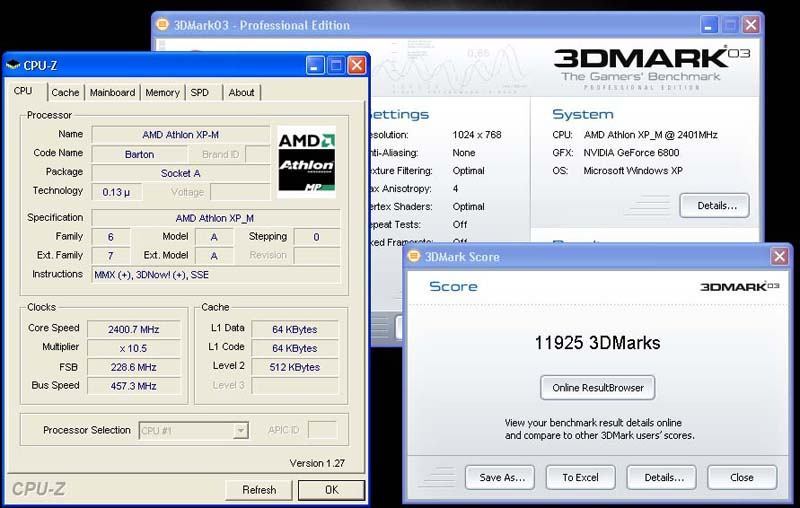Minimize the 3DMark03 Professional Edition window

pyautogui.click(x=708, y=24)
